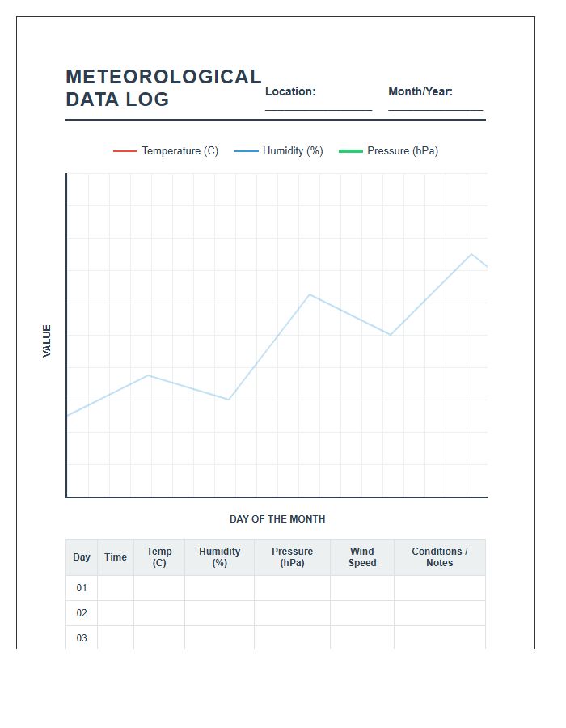This screenshot has height=728, width=566.
Task: Click the Day column header
Action: (82, 557)
